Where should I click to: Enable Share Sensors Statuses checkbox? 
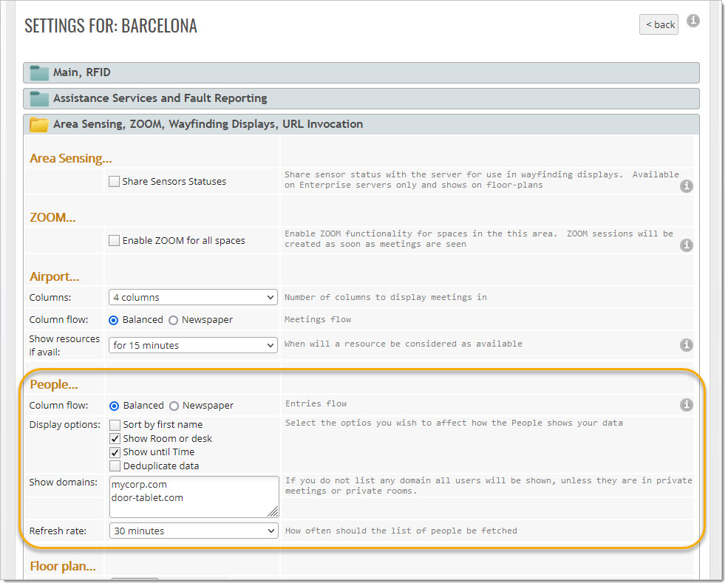point(115,181)
